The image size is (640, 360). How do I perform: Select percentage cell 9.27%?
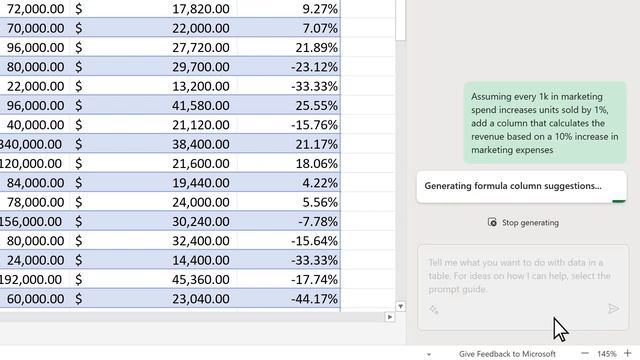(x=289, y=9)
